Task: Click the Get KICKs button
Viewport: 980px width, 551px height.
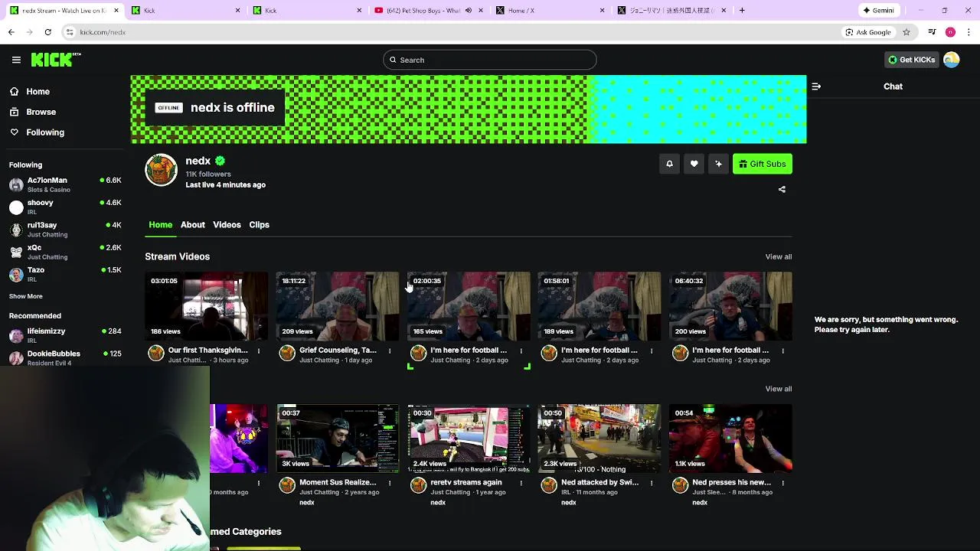Action: point(911,60)
